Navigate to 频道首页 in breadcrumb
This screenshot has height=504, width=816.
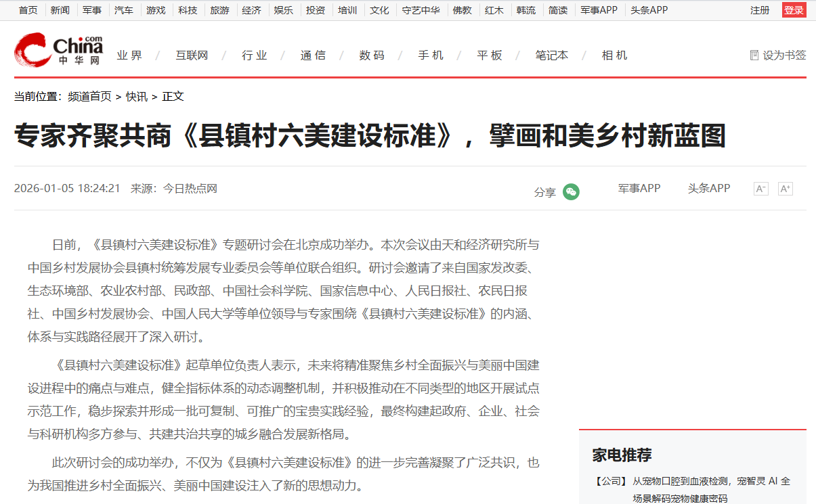pos(89,97)
